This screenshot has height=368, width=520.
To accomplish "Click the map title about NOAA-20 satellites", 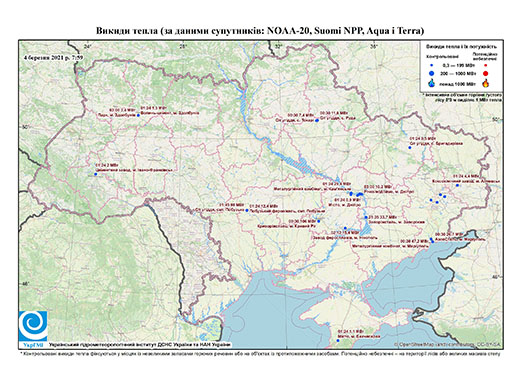I will pyautogui.click(x=260, y=31).
